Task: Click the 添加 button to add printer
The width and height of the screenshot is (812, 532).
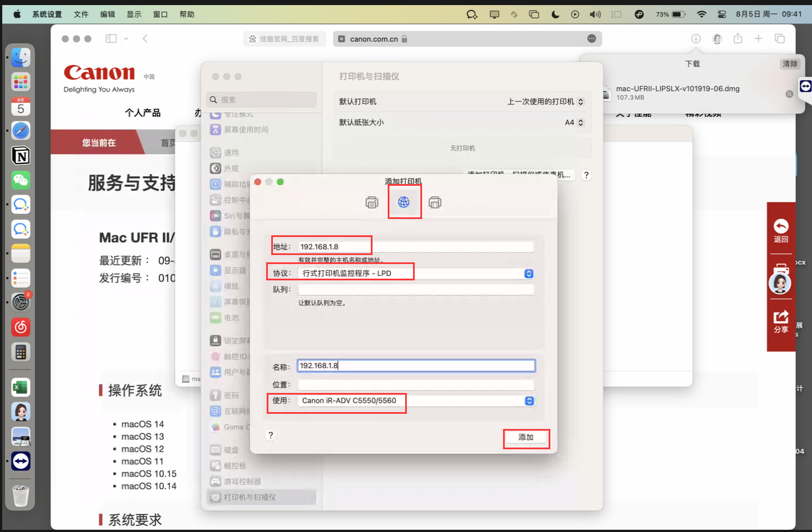Action: click(x=526, y=437)
